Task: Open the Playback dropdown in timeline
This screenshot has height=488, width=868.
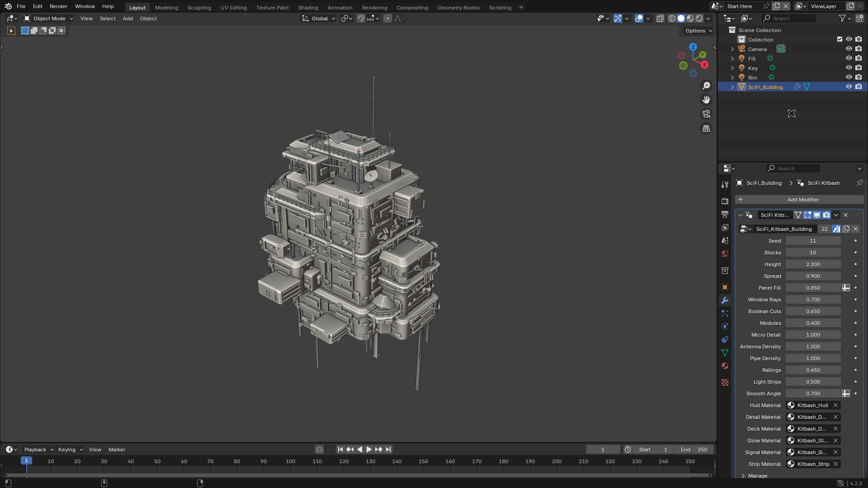Action: (x=38, y=450)
